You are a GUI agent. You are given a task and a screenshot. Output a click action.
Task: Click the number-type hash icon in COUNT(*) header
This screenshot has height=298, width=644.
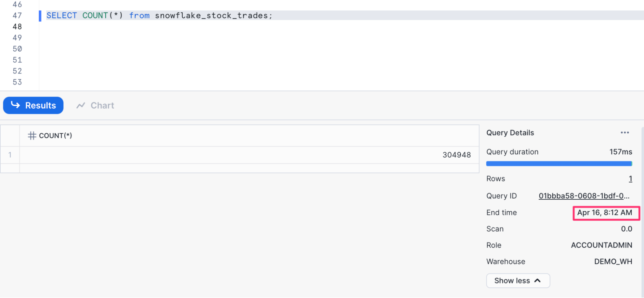coord(32,136)
